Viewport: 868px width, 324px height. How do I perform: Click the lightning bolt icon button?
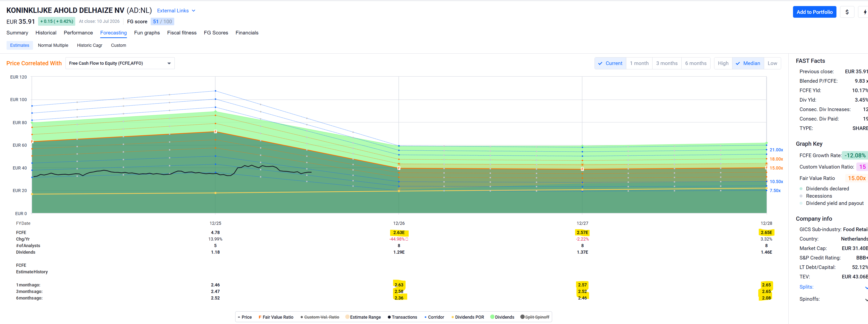(x=864, y=12)
